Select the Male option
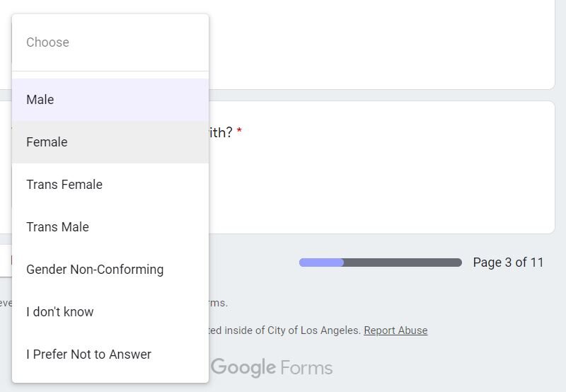The height and width of the screenshot is (392, 566). pyautogui.click(x=40, y=100)
